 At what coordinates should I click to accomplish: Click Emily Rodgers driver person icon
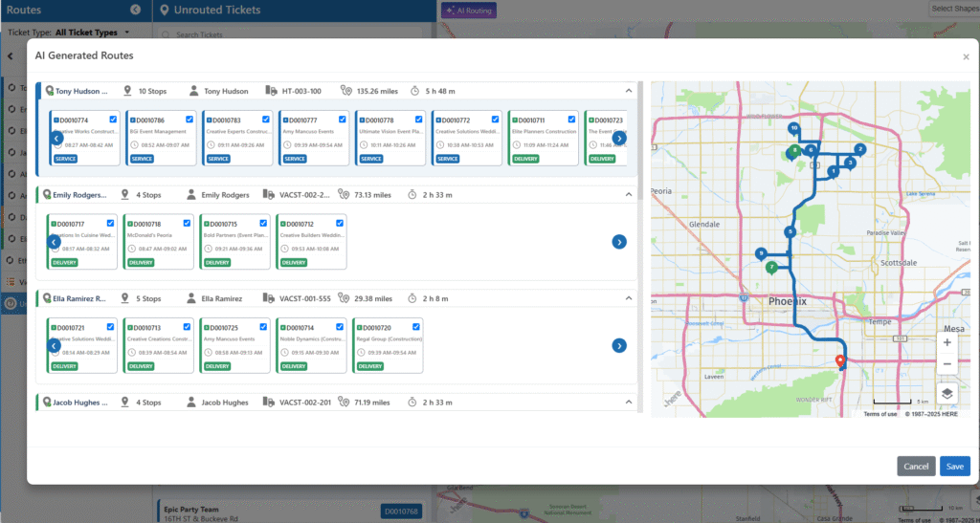[191, 195]
